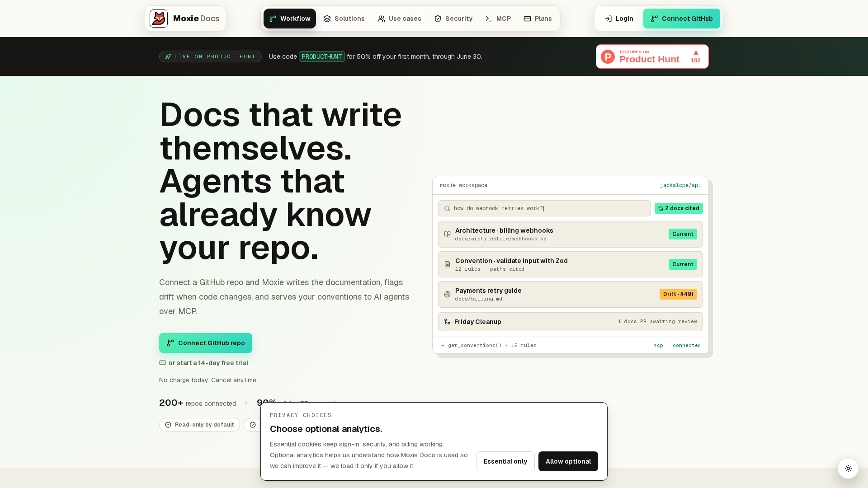Select Allow optional analytics
Viewport: 868px width, 488px height.
tap(568, 461)
